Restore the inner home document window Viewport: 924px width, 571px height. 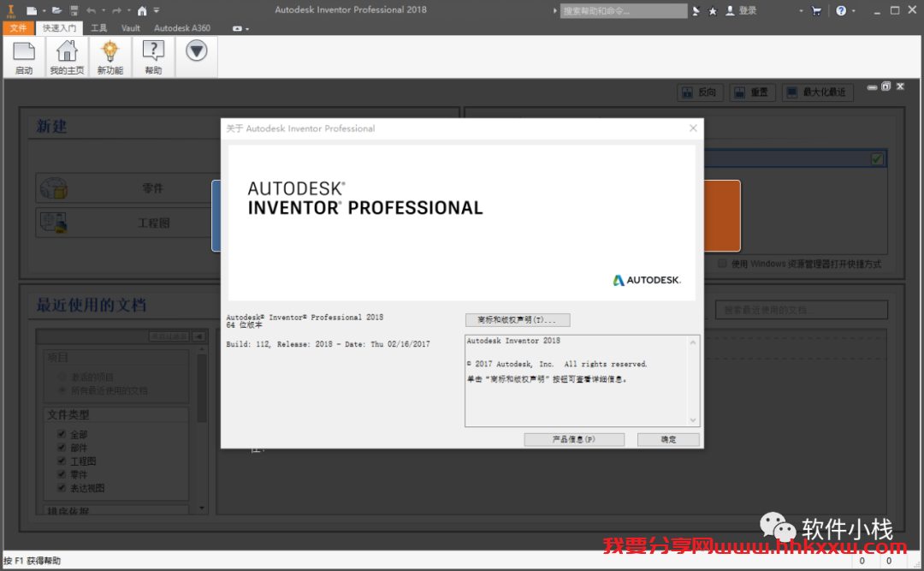(885, 86)
